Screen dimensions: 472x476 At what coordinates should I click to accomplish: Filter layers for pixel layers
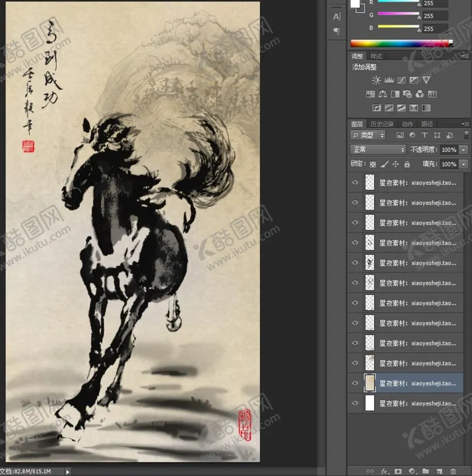click(400, 135)
